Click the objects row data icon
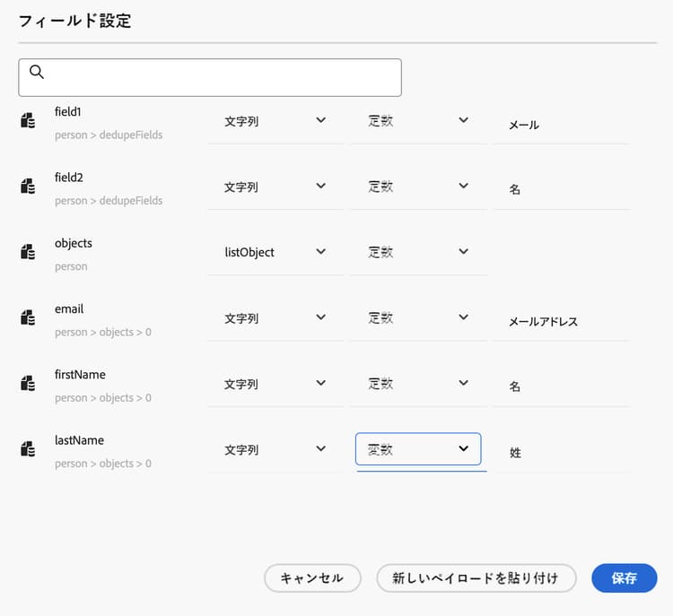673x616 pixels. [28, 252]
